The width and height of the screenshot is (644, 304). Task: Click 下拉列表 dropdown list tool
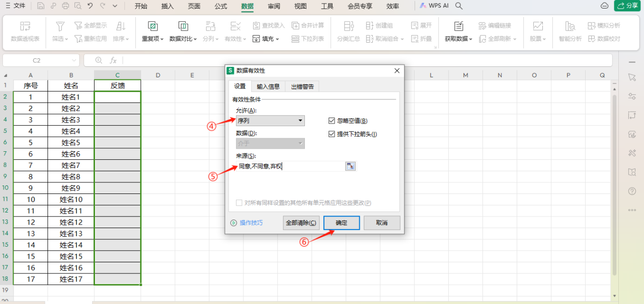(308, 39)
